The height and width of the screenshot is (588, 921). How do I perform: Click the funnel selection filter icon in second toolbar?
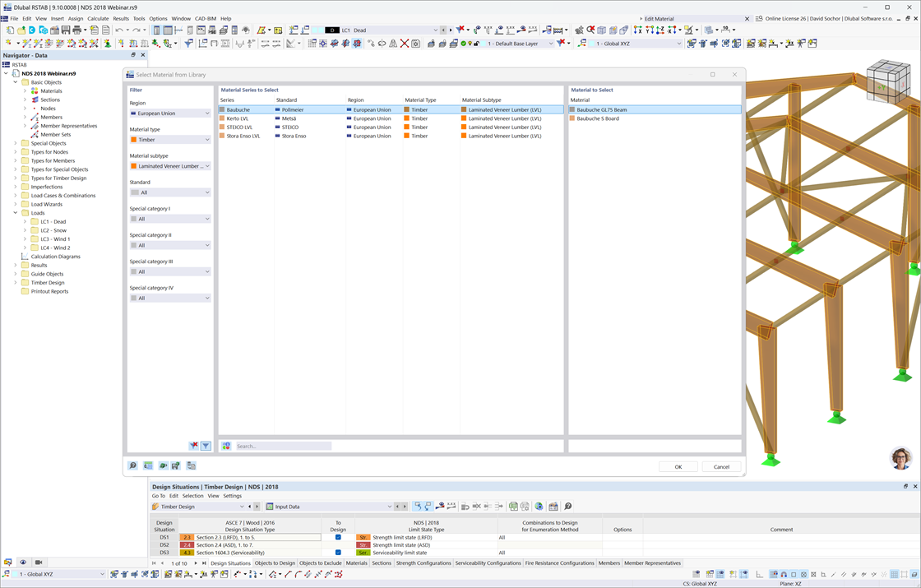coord(188,44)
